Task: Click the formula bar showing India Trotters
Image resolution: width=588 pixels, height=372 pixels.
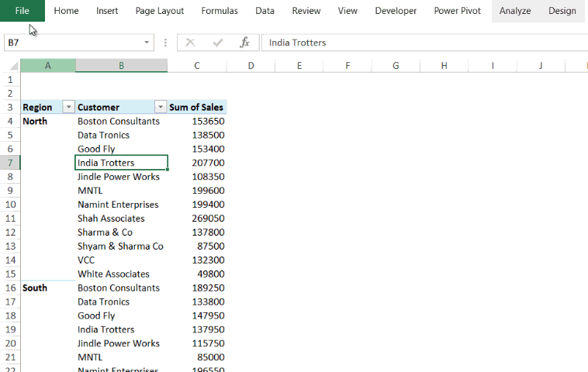Action: [x=424, y=43]
